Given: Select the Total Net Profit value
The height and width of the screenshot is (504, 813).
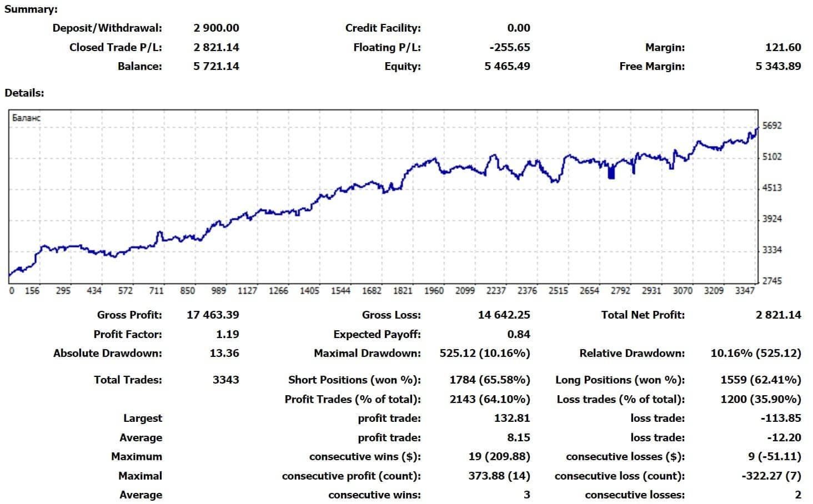Looking at the screenshot, I should [x=778, y=315].
